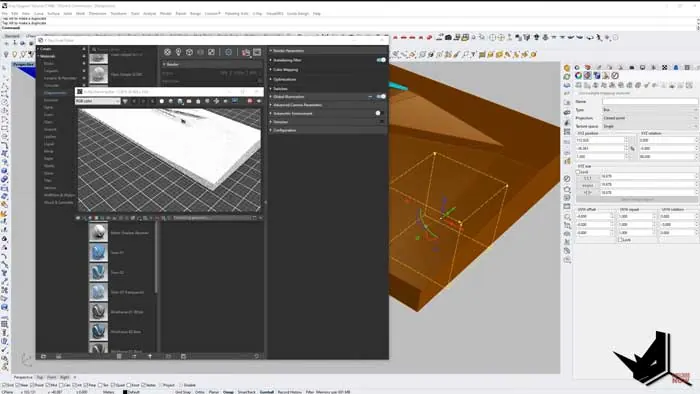Expand the Configuration section
Viewport: 700px width, 394px height.
pos(284,130)
